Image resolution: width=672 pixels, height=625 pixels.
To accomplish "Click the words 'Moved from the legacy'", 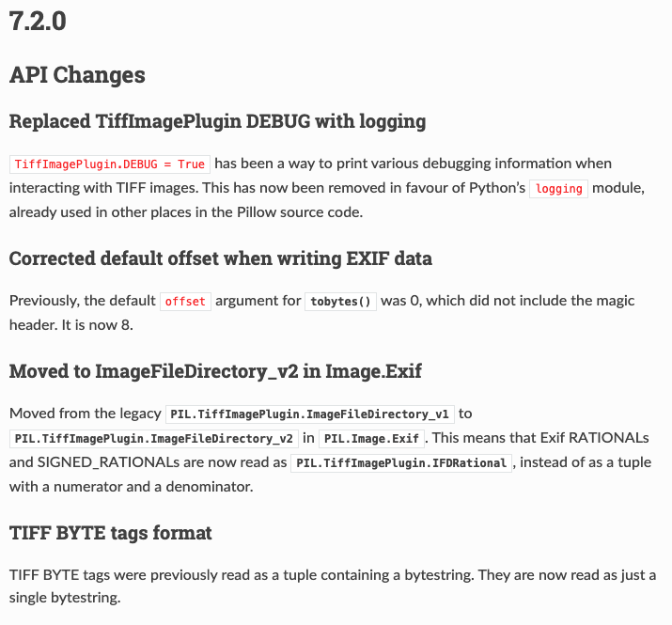I will coord(85,414).
